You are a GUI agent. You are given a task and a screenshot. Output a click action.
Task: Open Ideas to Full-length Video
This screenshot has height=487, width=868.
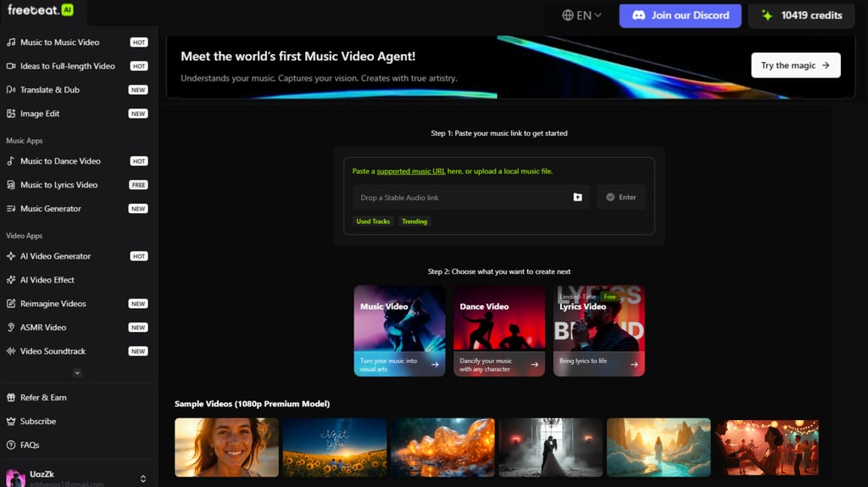click(77, 66)
